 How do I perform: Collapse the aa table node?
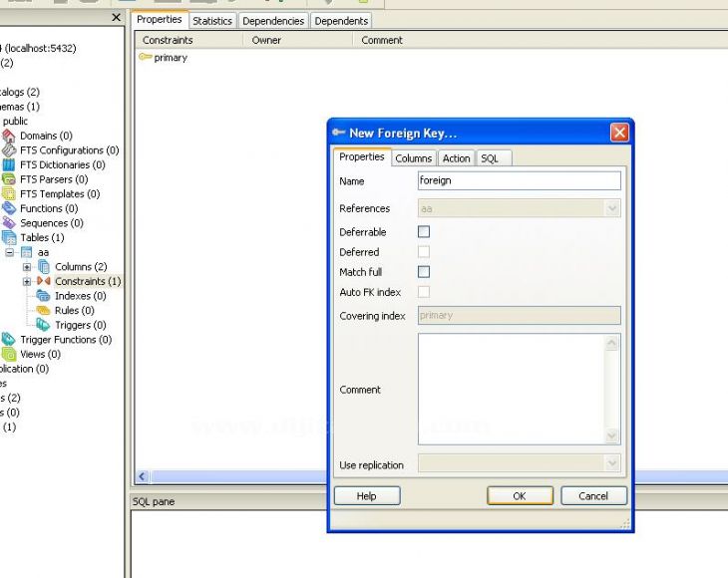10,252
